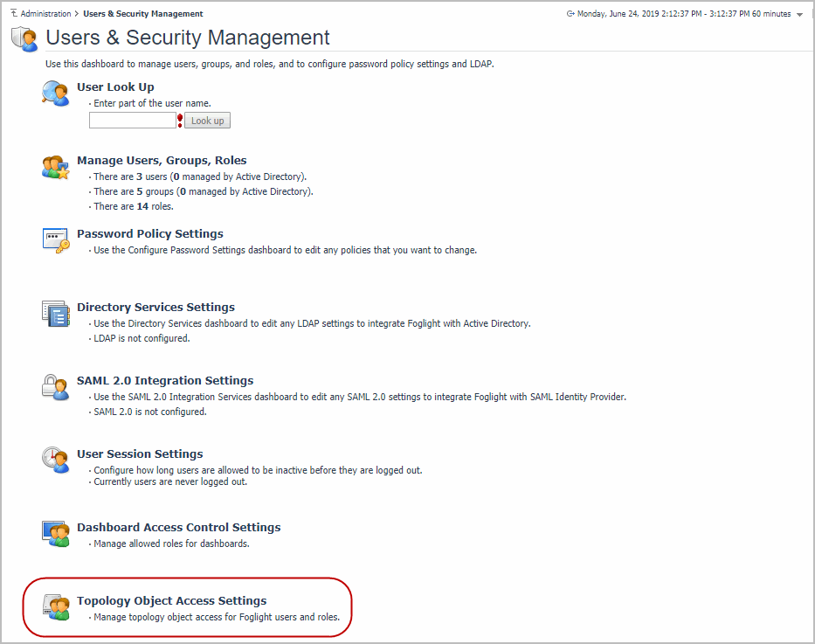Click the shield icon beside page title

coord(24,38)
